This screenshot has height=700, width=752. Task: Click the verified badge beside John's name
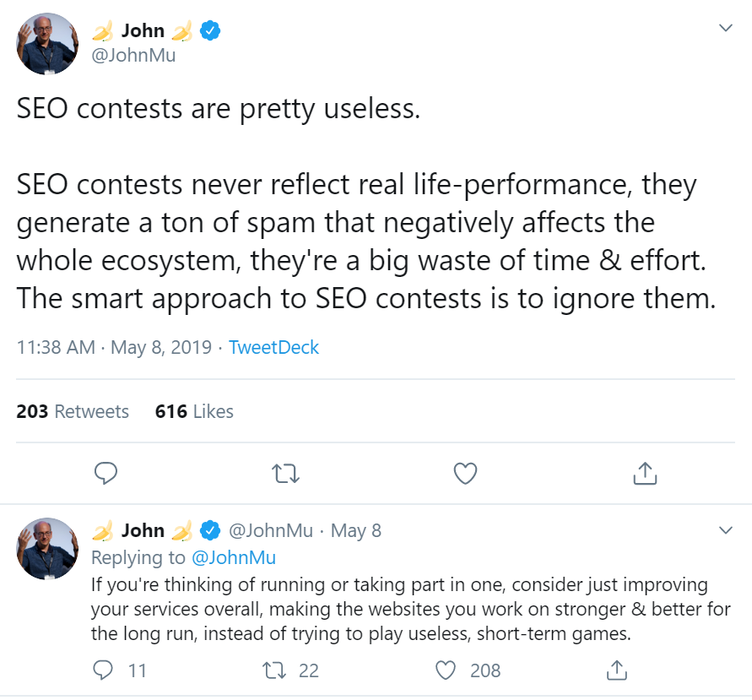pos(210,31)
